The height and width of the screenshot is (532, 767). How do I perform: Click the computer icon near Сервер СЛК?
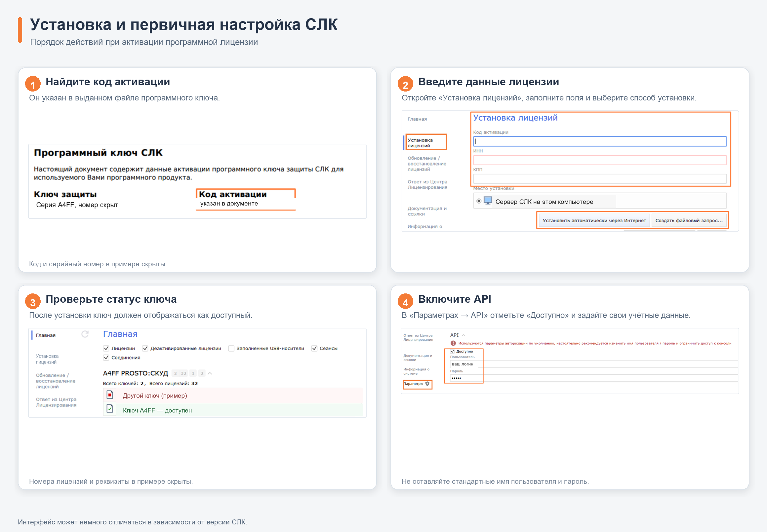pyautogui.click(x=488, y=201)
